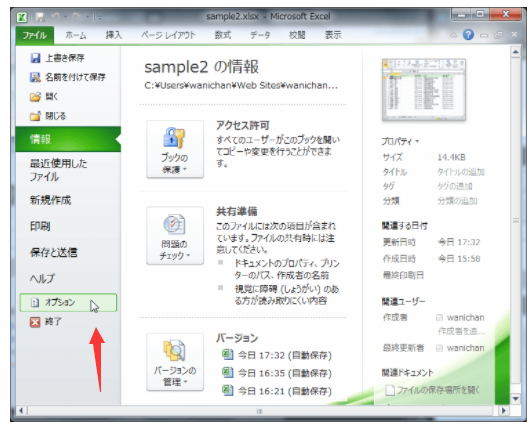The image size is (531, 425).
Task: Click ファイルの保存場所を開く file location link
Action: (432, 390)
